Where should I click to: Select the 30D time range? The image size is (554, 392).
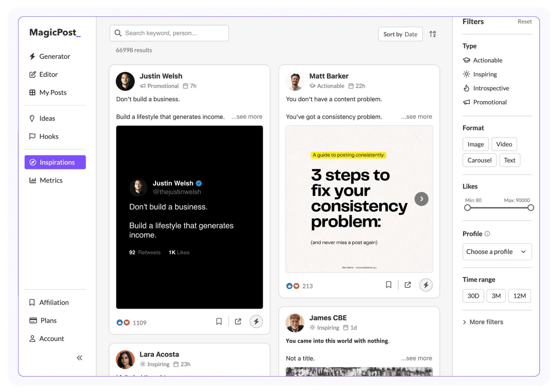click(x=473, y=296)
